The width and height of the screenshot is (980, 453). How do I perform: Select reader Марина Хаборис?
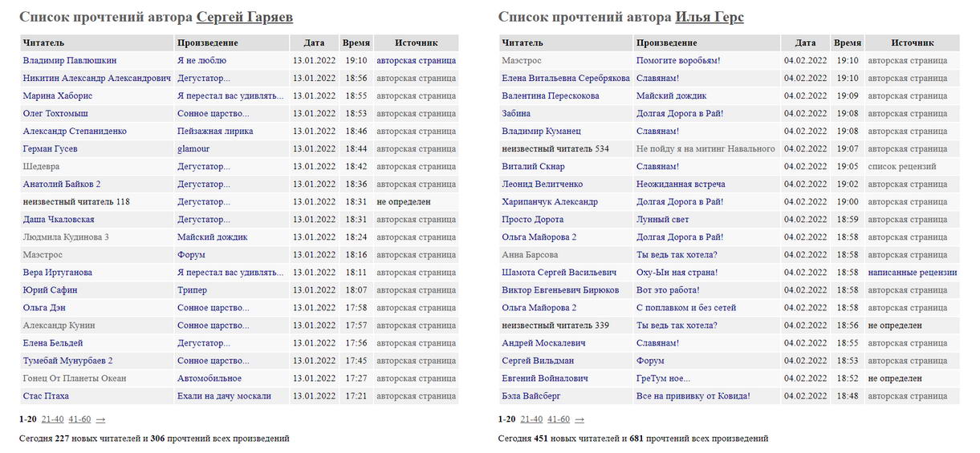58,95
